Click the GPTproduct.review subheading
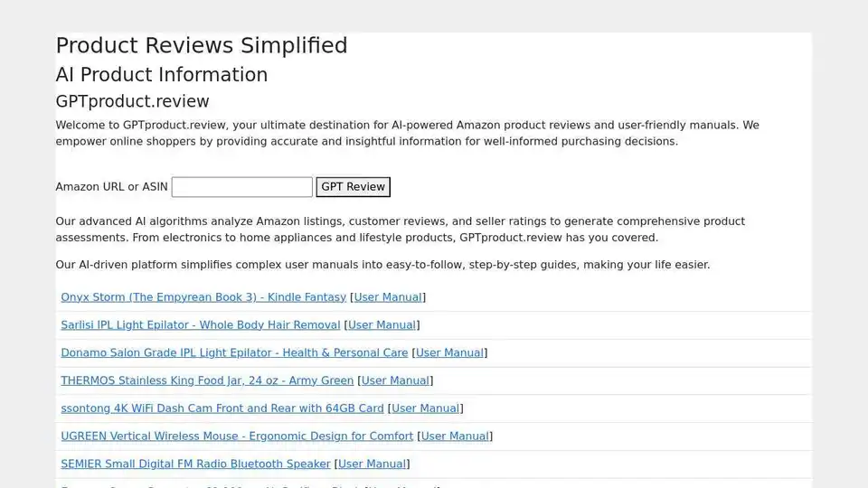The width and height of the screenshot is (868, 488). point(132,101)
